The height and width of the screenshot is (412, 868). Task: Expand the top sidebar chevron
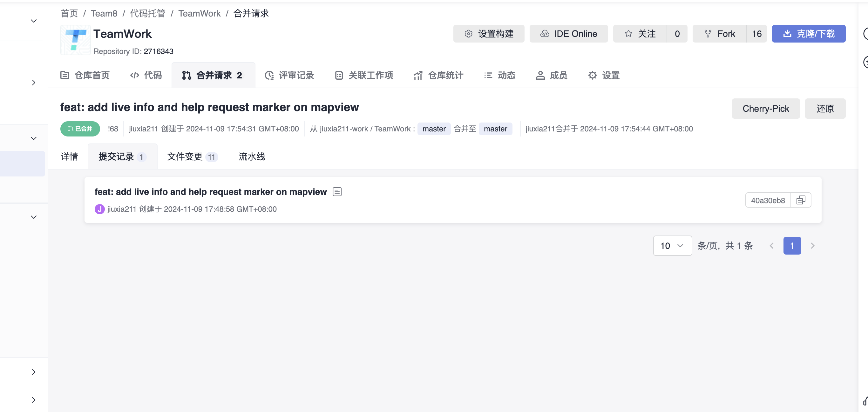pos(33,21)
